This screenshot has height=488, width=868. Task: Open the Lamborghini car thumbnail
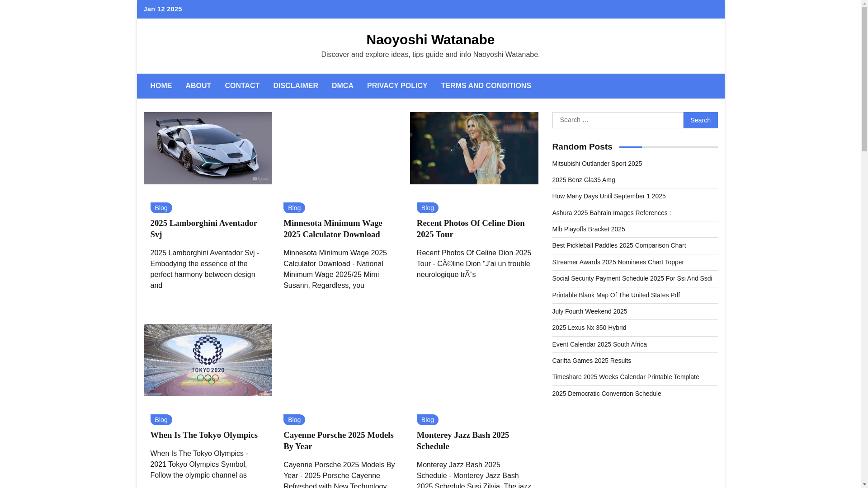(x=208, y=148)
